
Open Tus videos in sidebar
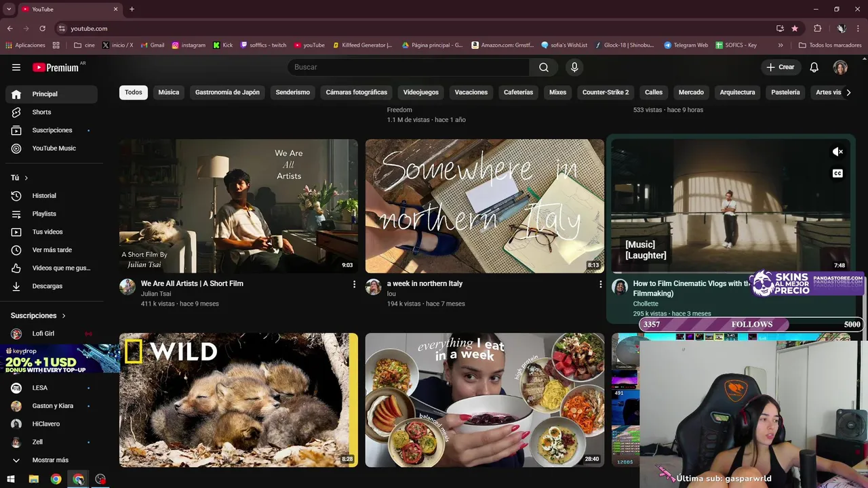(52, 232)
